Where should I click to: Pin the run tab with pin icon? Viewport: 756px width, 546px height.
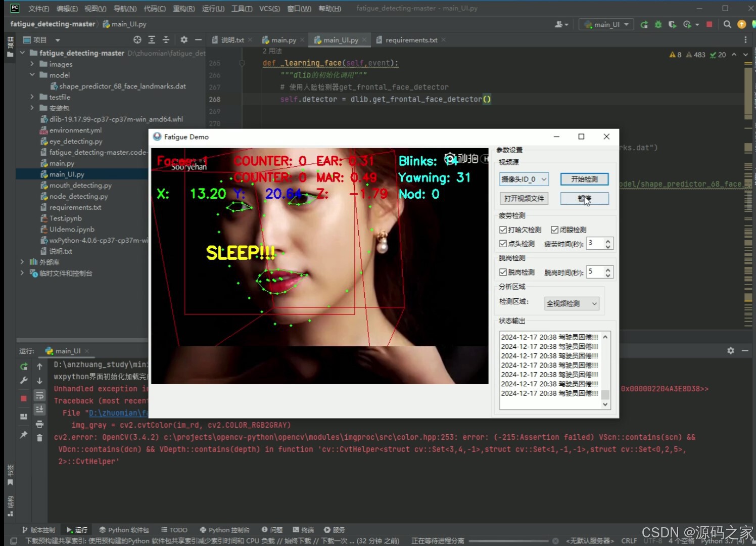24,435
